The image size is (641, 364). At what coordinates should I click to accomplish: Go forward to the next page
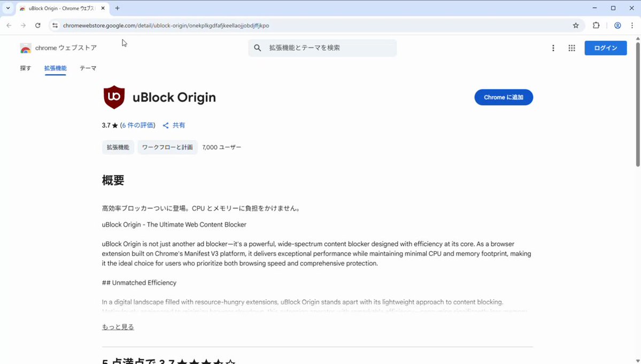[24, 25]
